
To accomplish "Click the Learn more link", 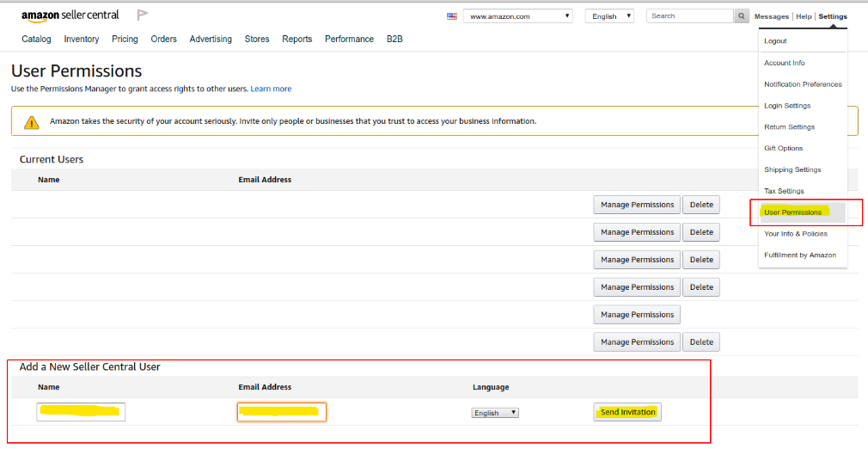I will pyautogui.click(x=271, y=89).
